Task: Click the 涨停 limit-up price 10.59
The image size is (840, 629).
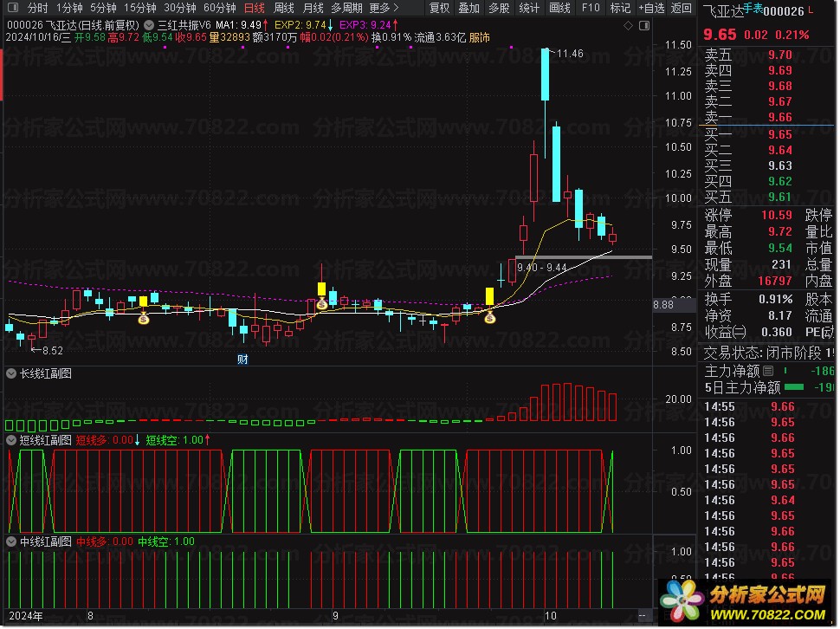Action: [776, 215]
